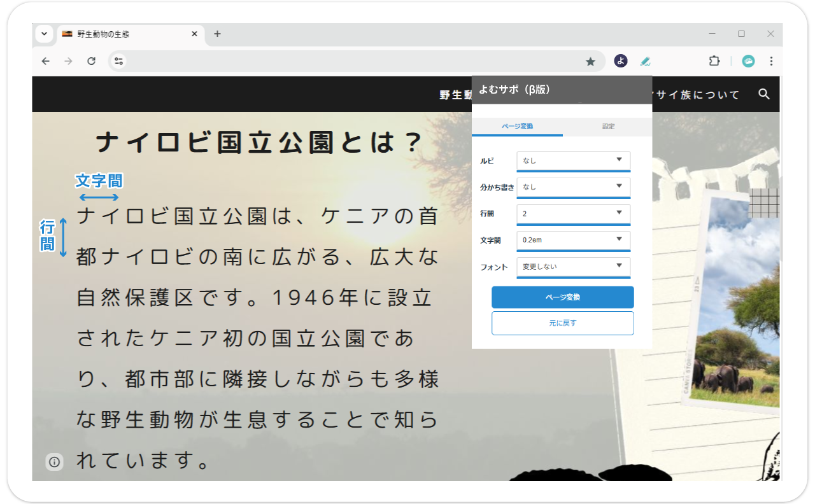Open the three-dot Chrome menu
Viewport: 815px width, 504px height.
pos(771,61)
